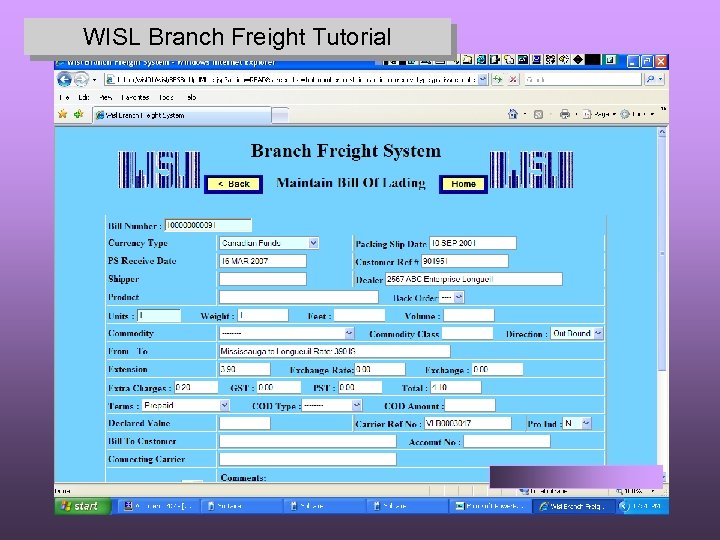The image size is (720, 540).
Task: Select the Wisl Branch Freight System tab
Action: (182, 115)
